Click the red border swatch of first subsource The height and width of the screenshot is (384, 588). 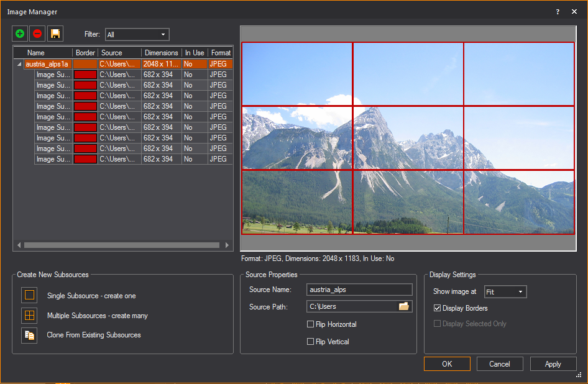85,75
